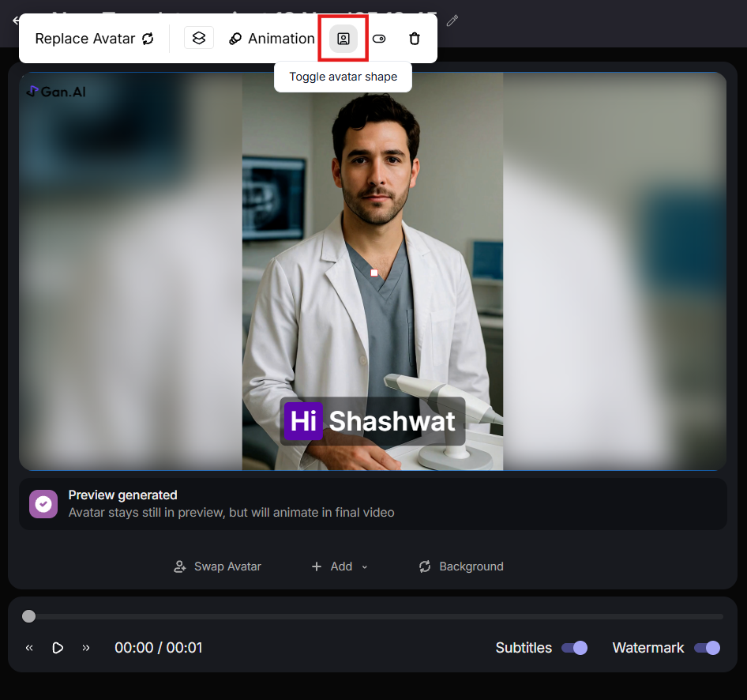
Task: Disable the Subtitles toggle
Action: 574,648
